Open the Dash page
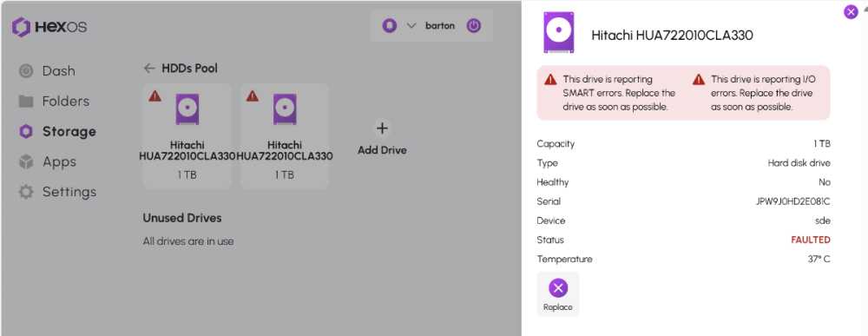 [47, 71]
